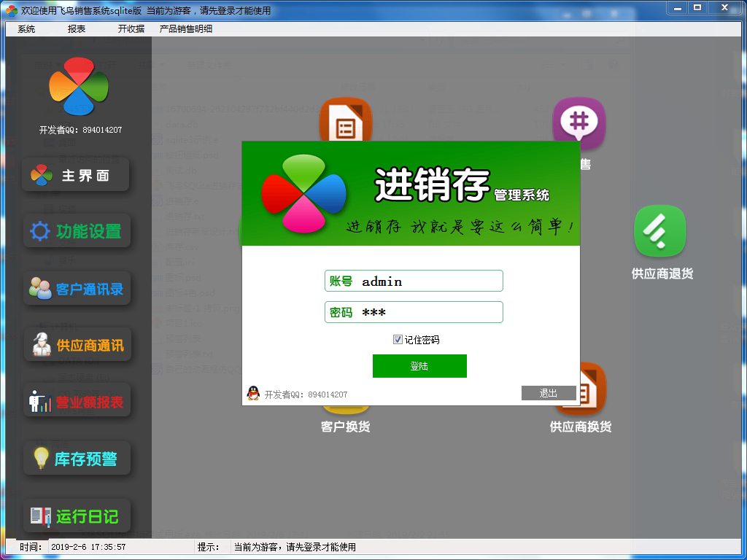Click the chart icon beside 营业额报表
Image resolution: width=747 pixels, height=560 pixels.
[x=40, y=402]
